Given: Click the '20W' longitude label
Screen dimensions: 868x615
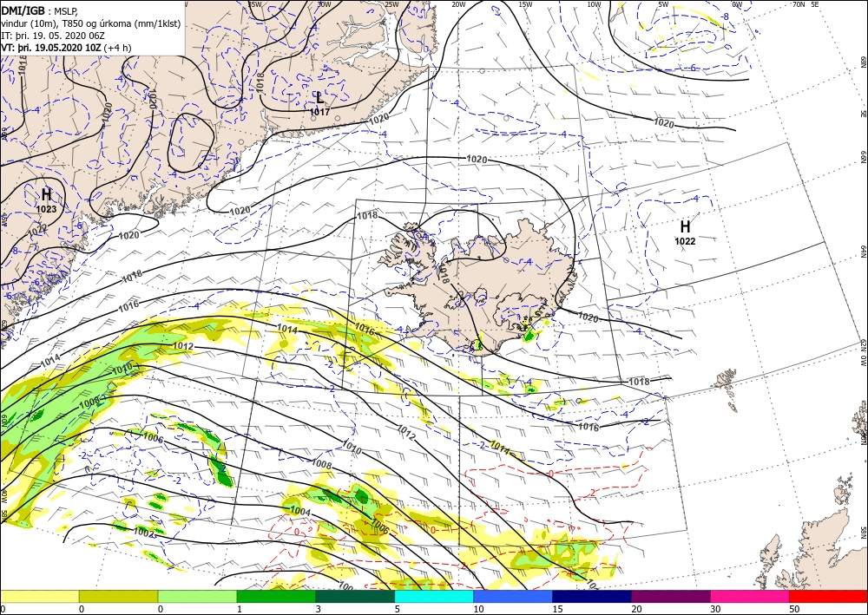Looking at the screenshot, I should pos(458,4).
